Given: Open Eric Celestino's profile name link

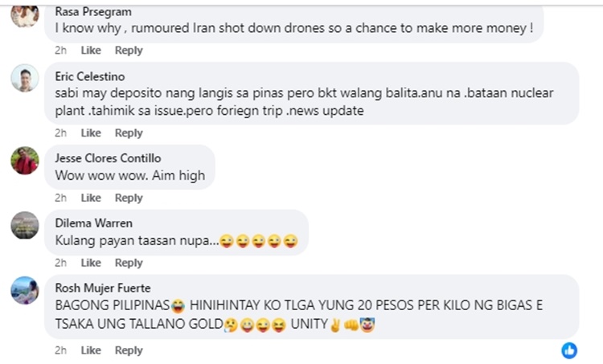Looking at the screenshot, I should [x=90, y=76].
